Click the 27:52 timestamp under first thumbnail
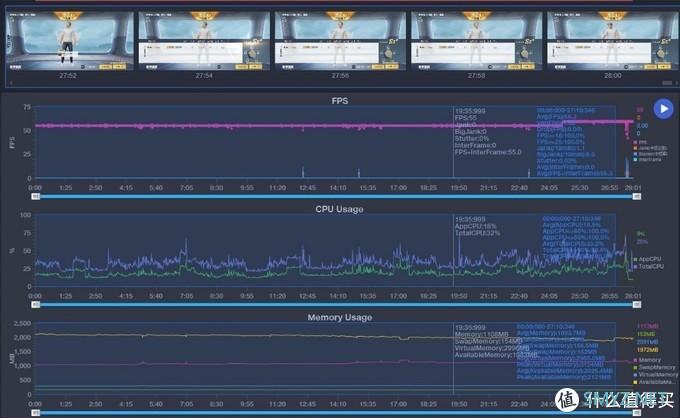The height and width of the screenshot is (418, 680). [x=68, y=75]
